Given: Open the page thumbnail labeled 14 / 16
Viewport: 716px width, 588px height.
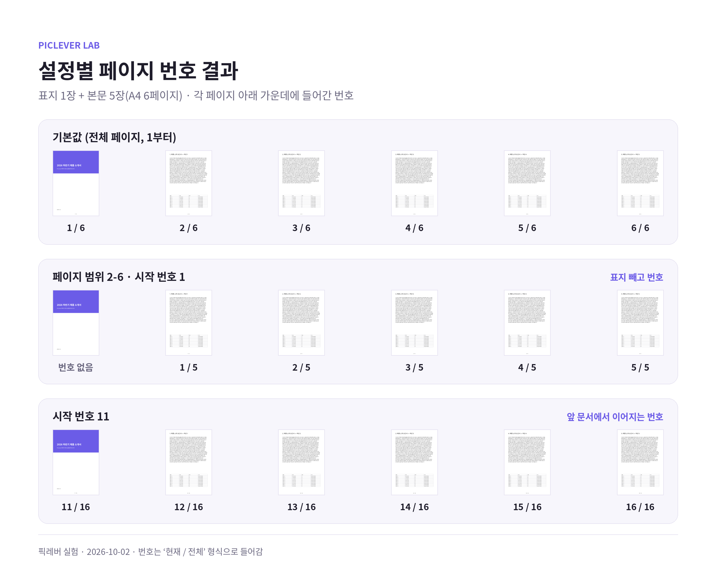Looking at the screenshot, I should coord(414,462).
